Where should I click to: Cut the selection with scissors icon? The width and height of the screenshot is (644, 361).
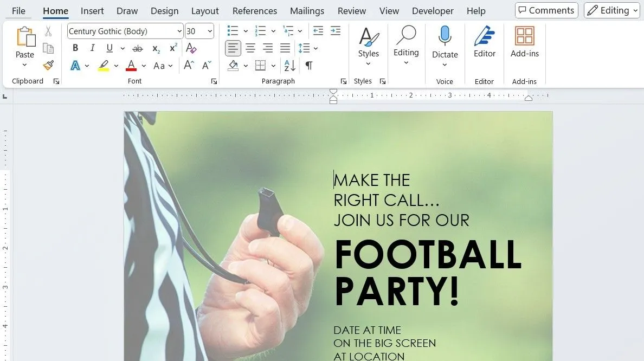[48, 31]
